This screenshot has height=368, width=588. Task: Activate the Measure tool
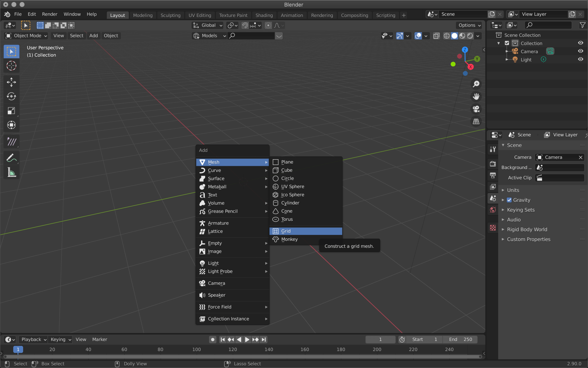(11, 172)
